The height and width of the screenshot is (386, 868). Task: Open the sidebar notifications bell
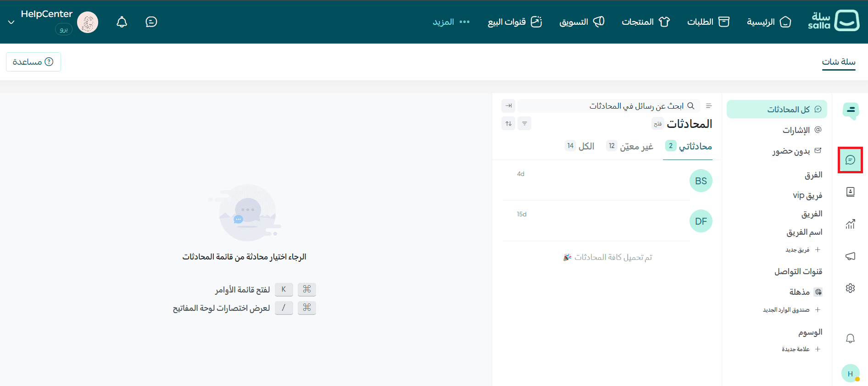(850, 338)
